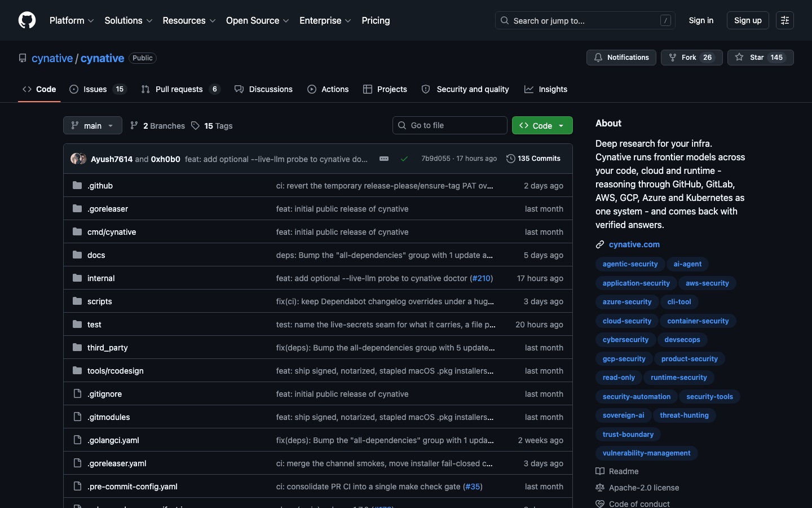Screen dimensions: 812x508
Task: Select the vulnerability-management topic tag
Action: coord(646,453)
